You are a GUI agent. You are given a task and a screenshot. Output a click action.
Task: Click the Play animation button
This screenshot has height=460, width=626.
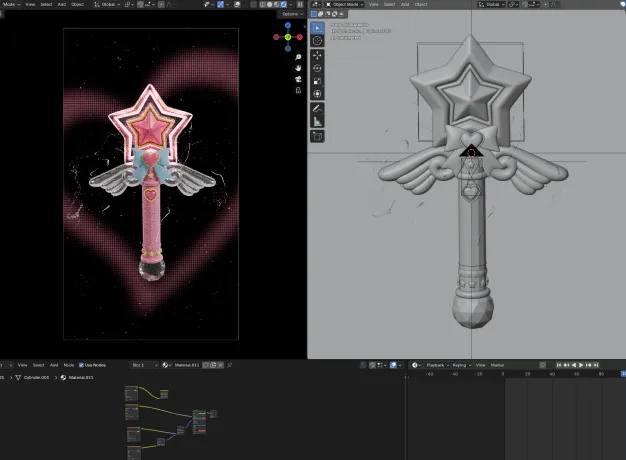pyautogui.click(x=581, y=365)
